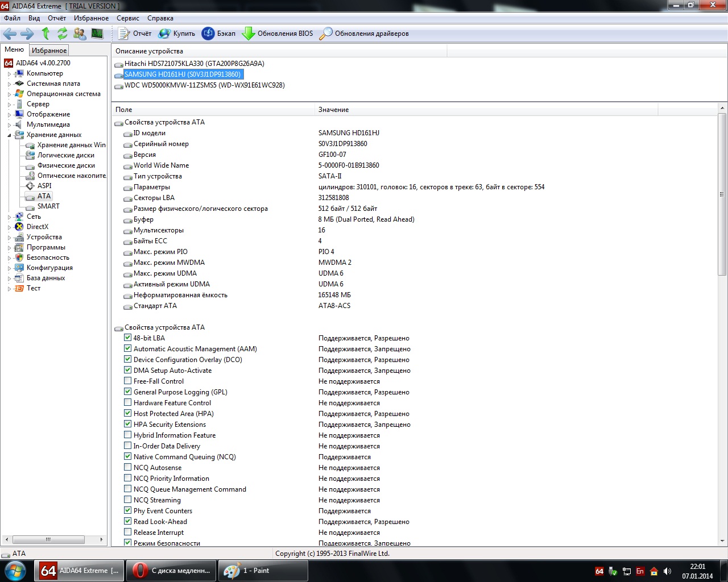This screenshot has width=728, height=582.
Task: Click safely remove hardware tray icon
Action: (x=613, y=571)
